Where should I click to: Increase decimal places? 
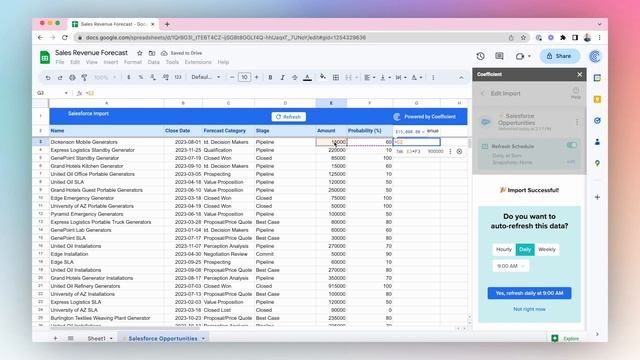point(166,78)
